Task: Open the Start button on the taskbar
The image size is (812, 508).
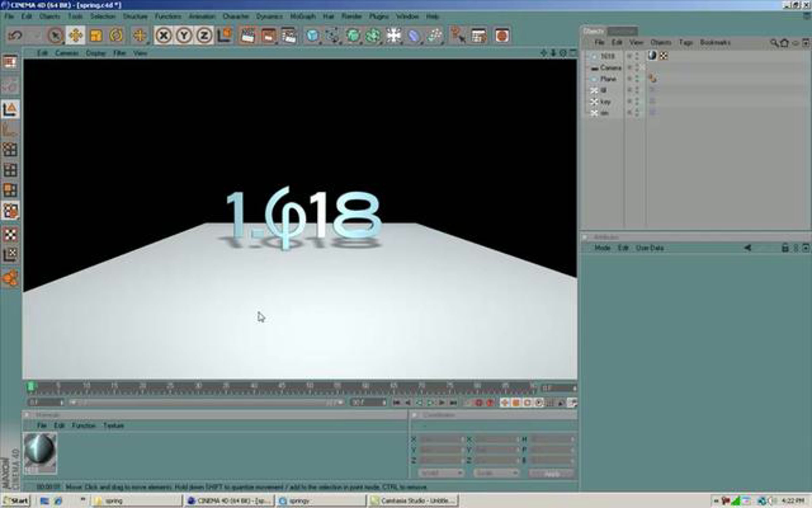Action: [16, 501]
